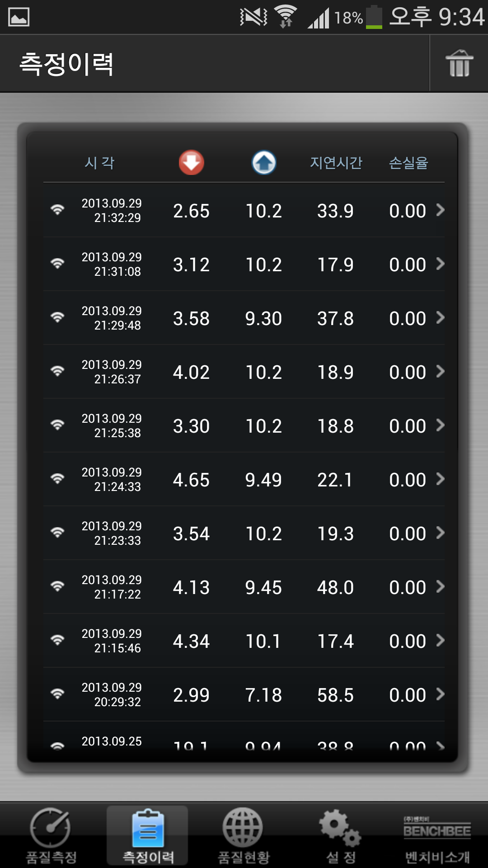The image size is (488, 868).
Task: Tap the Wi-Fi icon in the 21:26:37 row
Action: click(57, 371)
